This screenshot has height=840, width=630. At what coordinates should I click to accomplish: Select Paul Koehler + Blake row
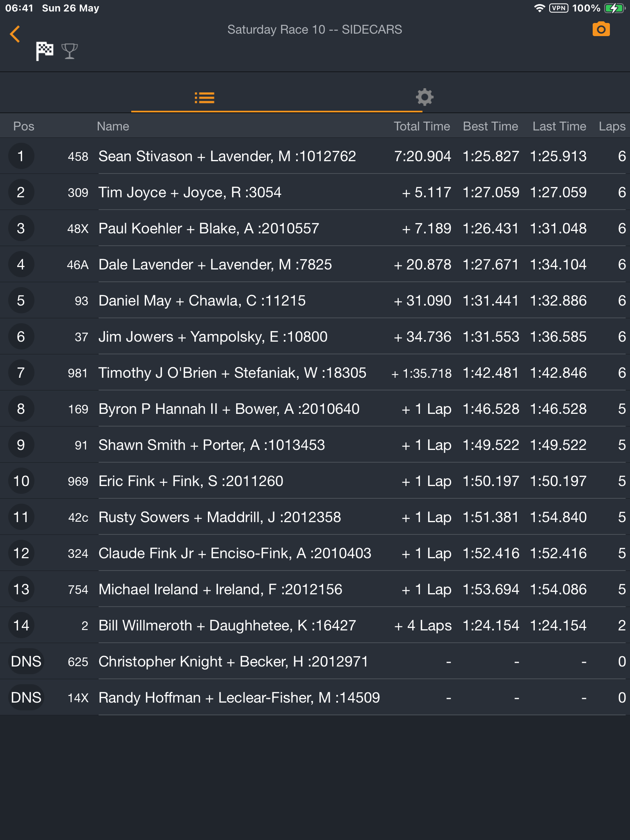click(x=208, y=228)
